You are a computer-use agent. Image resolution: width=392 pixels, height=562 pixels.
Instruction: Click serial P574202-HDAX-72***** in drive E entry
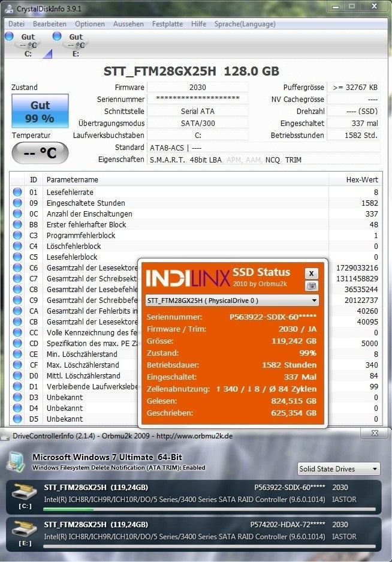288,525
